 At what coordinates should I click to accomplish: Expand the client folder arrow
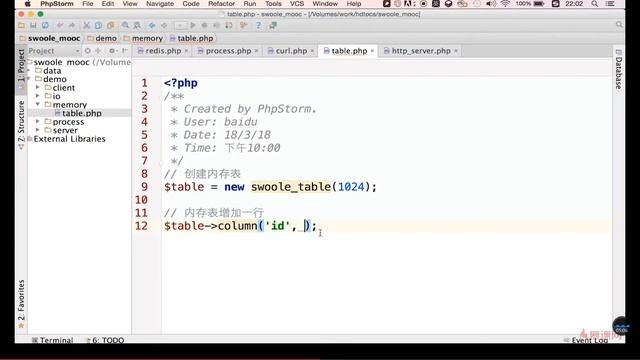click(38, 87)
